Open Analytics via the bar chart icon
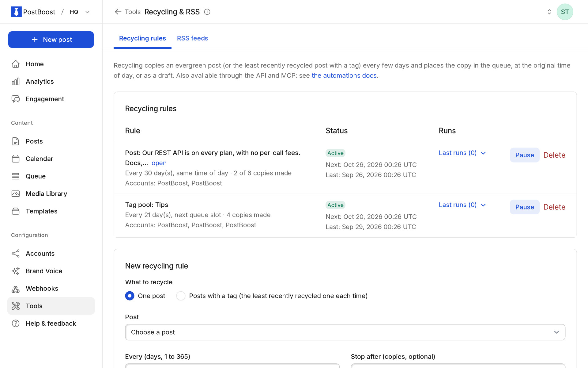The height and width of the screenshot is (368, 588). 16,81
